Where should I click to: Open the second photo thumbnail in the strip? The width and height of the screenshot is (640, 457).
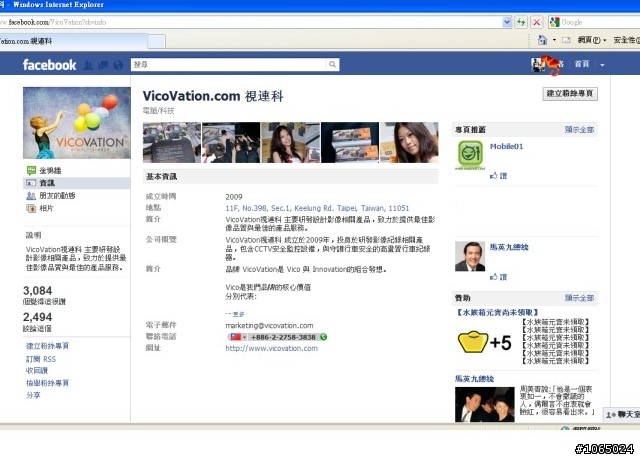(231, 142)
